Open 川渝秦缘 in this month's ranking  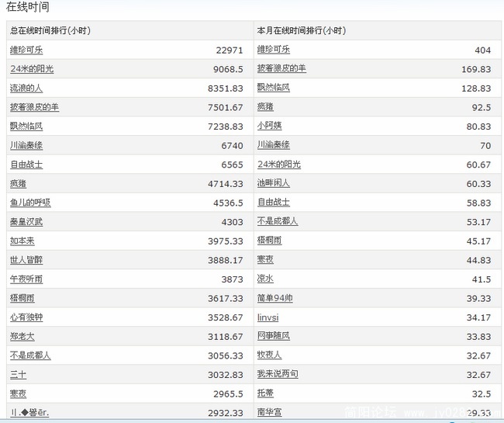click(274, 145)
